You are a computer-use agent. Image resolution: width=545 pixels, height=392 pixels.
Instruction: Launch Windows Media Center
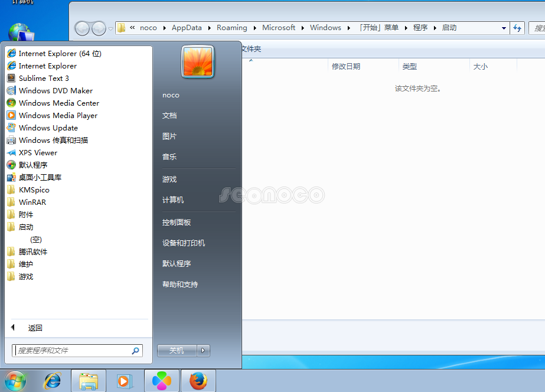pos(58,103)
